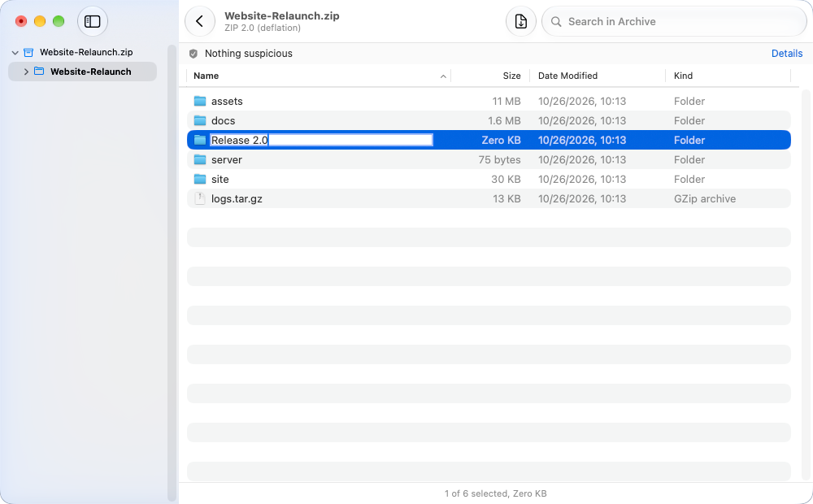The height and width of the screenshot is (504, 813).
Task: Open the Details link
Action: [x=786, y=54]
